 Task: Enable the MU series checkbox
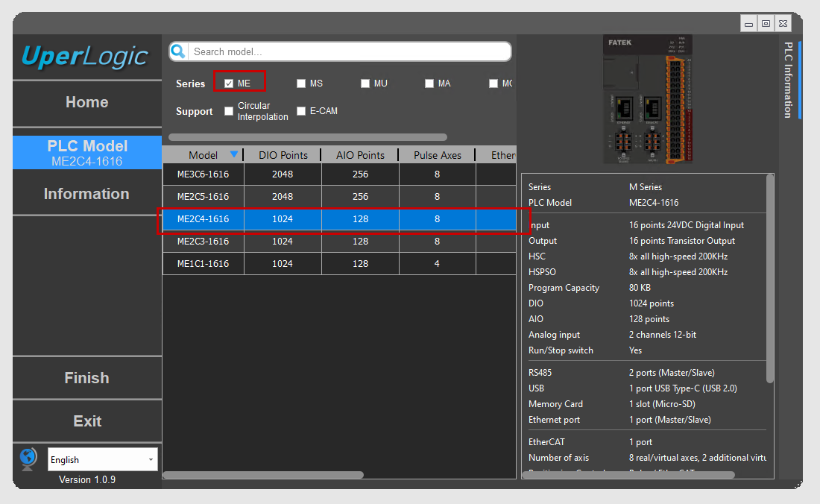tap(365, 84)
